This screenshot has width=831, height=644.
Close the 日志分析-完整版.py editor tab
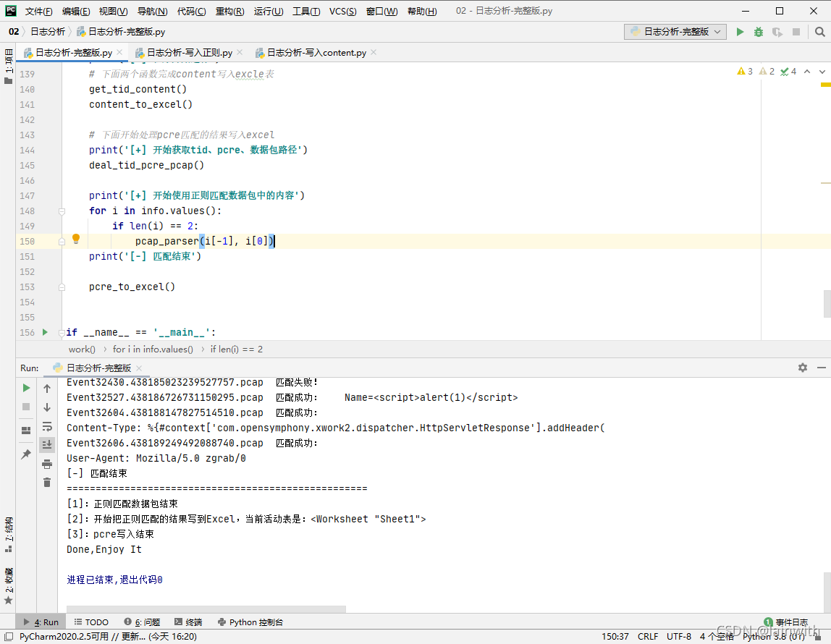click(119, 52)
